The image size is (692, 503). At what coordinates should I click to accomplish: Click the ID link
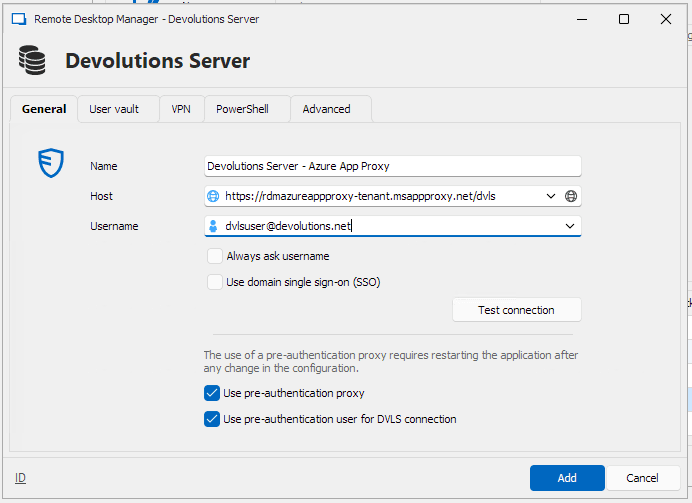[20, 478]
